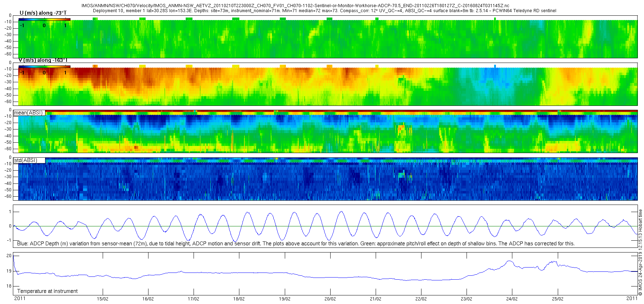Click the 15/02 date tick label
Image resolution: width=644 pixels, height=304 pixels.
tap(103, 299)
